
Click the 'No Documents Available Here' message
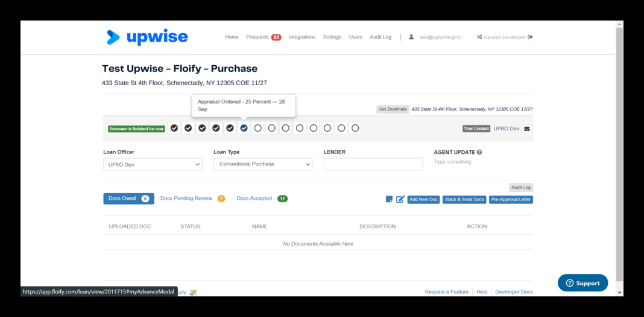pos(318,244)
